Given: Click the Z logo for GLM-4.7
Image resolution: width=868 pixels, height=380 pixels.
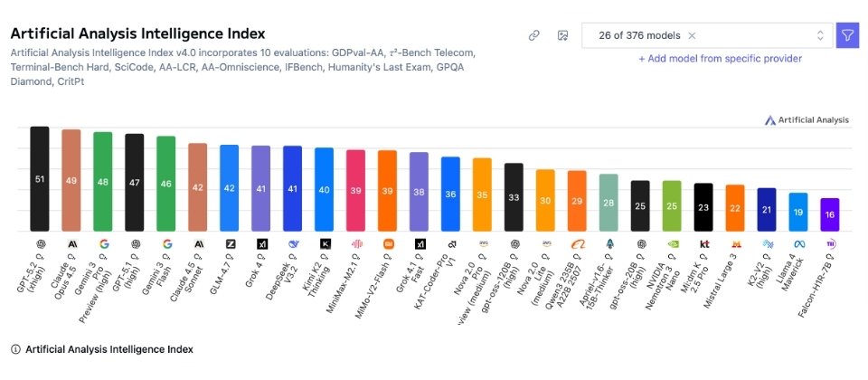Looking at the screenshot, I should coord(230,243).
